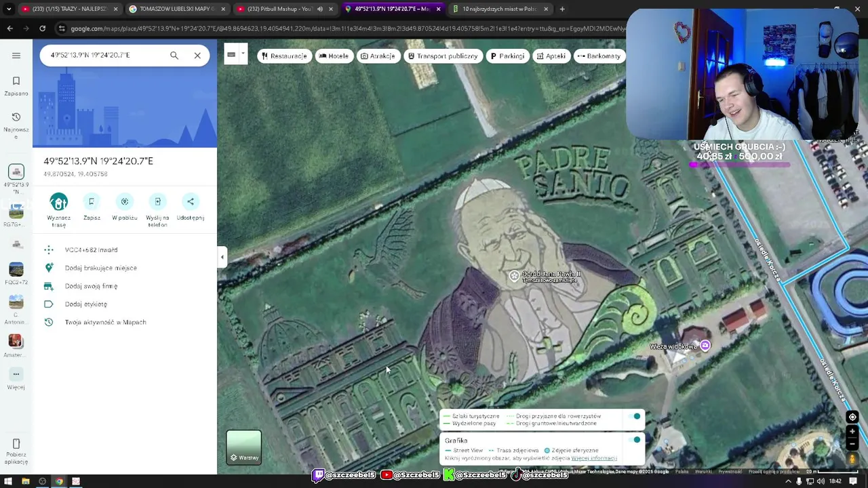Viewport: 868px width, 488px height.
Task: Click Dodaj brakujące miejsce
Action: (x=100, y=268)
